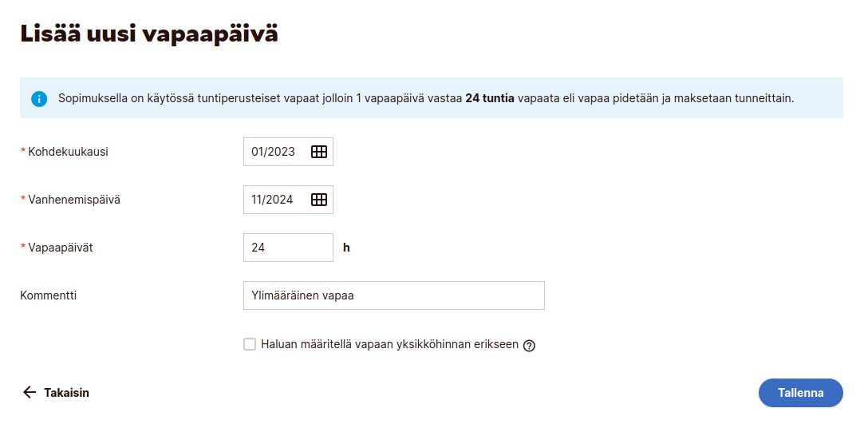Click the Vapaapäivät field label
Viewport: 868px width, 436px height.
(61, 248)
